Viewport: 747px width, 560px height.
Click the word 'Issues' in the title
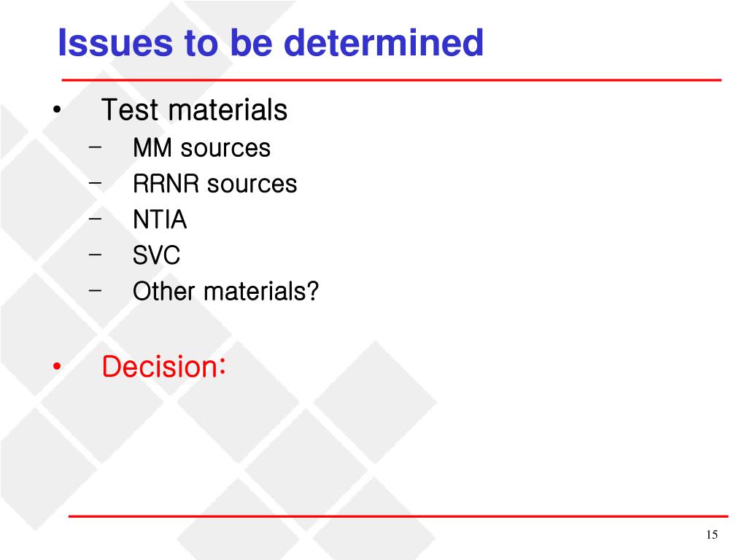pyautogui.click(x=115, y=43)
